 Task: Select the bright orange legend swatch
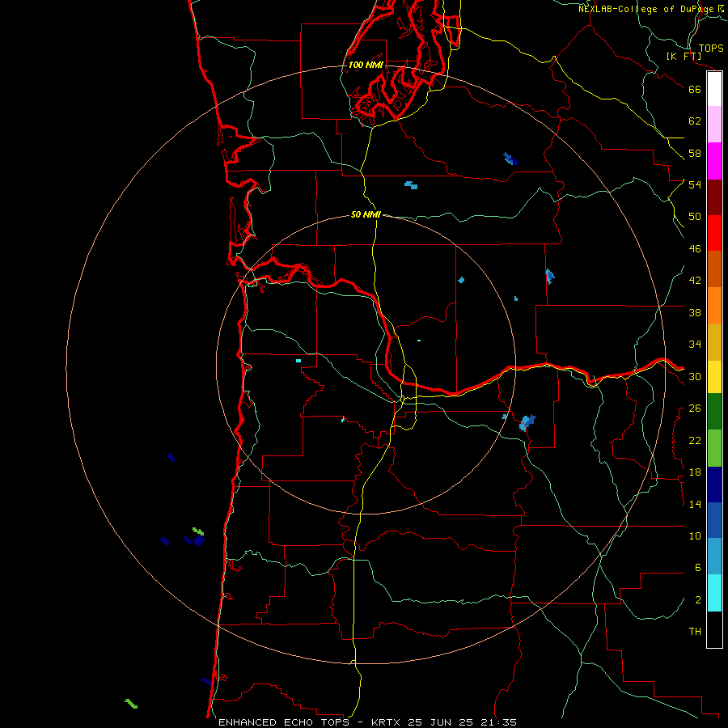click(714, 306)
